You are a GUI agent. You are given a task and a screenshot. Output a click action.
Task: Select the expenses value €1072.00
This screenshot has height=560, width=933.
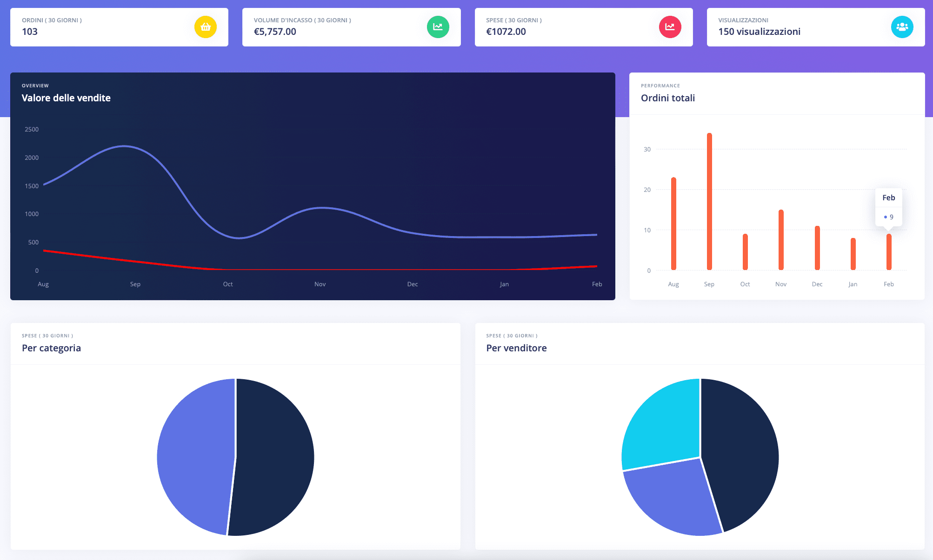pos(506,32)
